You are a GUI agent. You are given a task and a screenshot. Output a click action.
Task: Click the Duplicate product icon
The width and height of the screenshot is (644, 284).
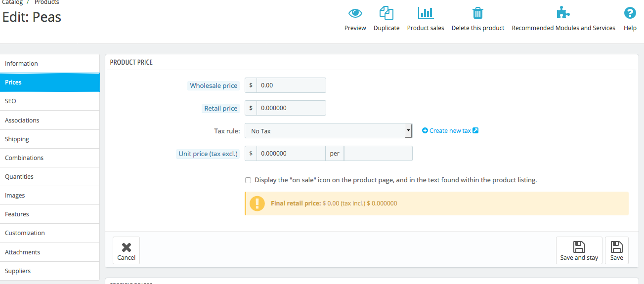(386, 13)
